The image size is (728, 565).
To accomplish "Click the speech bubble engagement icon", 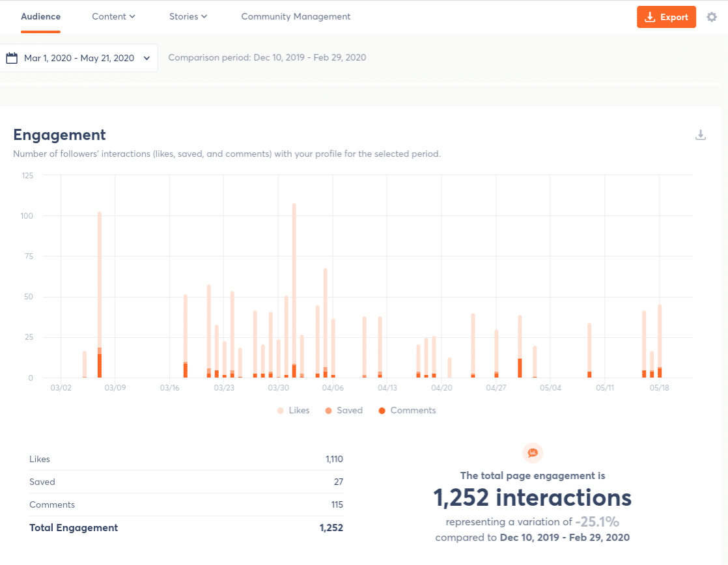I will [533, 453].
